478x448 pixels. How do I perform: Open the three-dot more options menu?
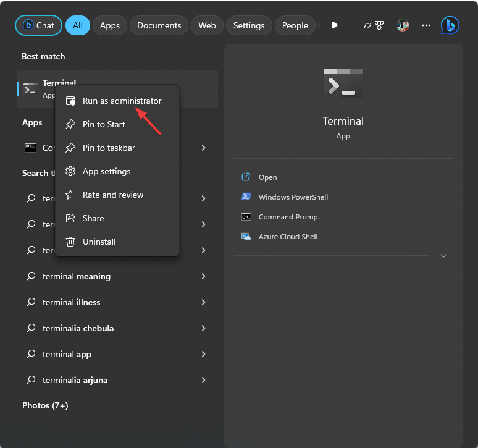tap(426, 25)
